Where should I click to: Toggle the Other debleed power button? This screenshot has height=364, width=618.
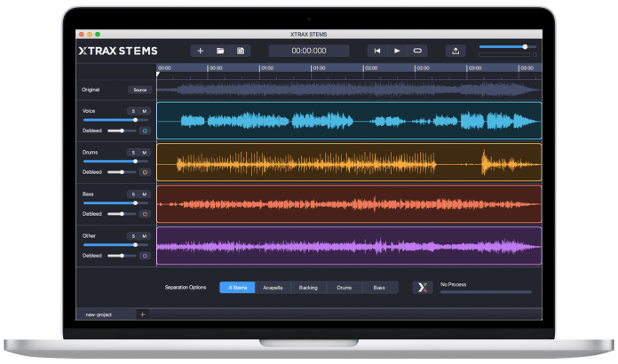(145, 256)
